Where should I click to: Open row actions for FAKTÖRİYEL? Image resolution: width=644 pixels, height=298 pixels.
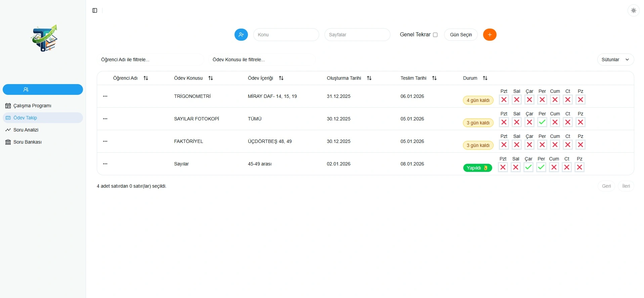tap(105, 141)
